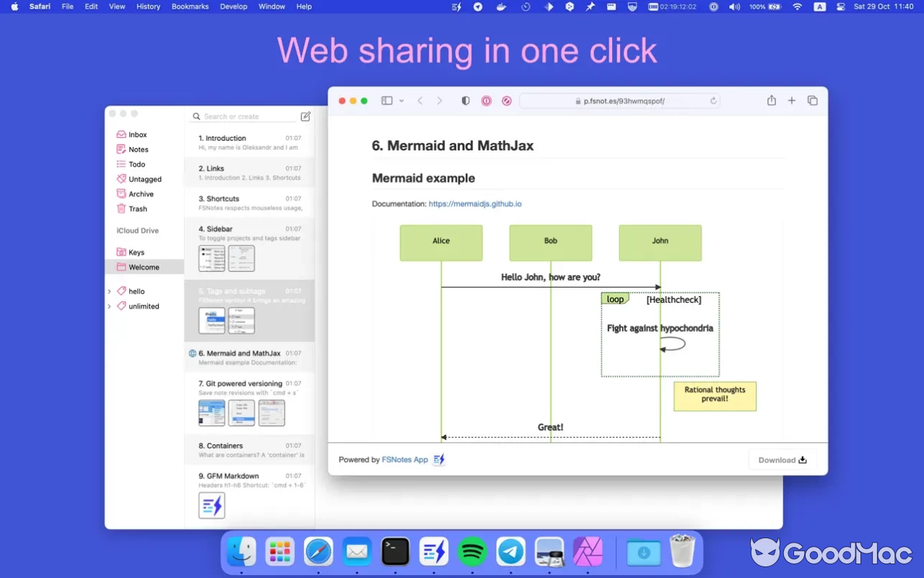
Task: Toggle the Safari sidebar button
Action: [387, 101]
